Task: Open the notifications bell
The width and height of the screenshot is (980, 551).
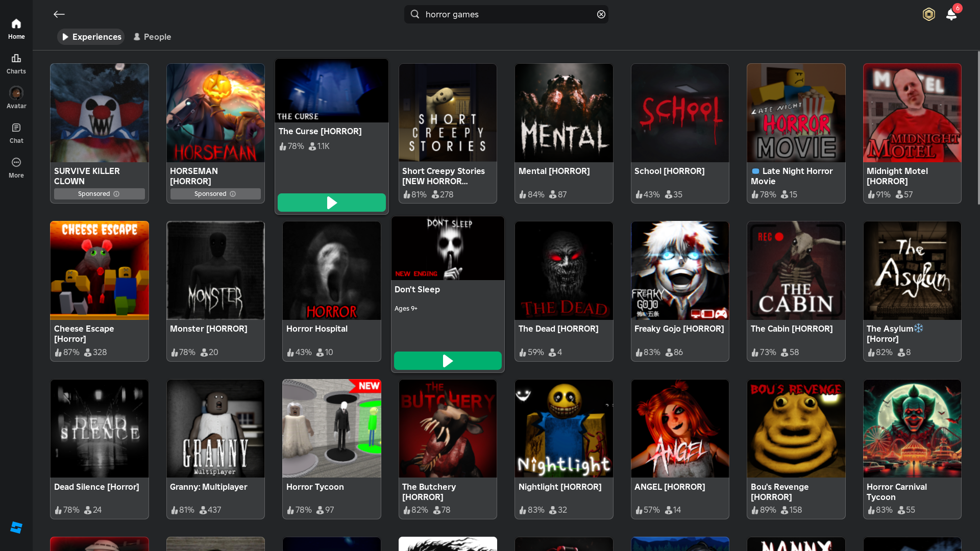Action: point(951,14)
